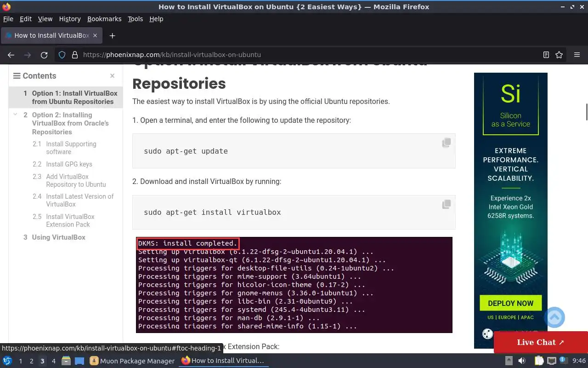Click the 'sudo apt-get update' code text
Viewport: 588px width, 368px height.
tap(186, 151)
